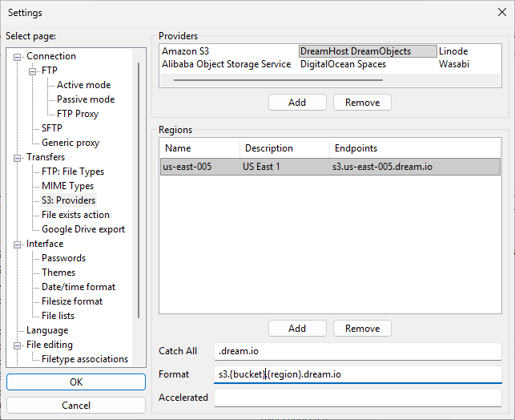The width and height of the screenshot is (515, 420).
Task: Open the Passive mode settings page
Action: (x=85, y=99)
